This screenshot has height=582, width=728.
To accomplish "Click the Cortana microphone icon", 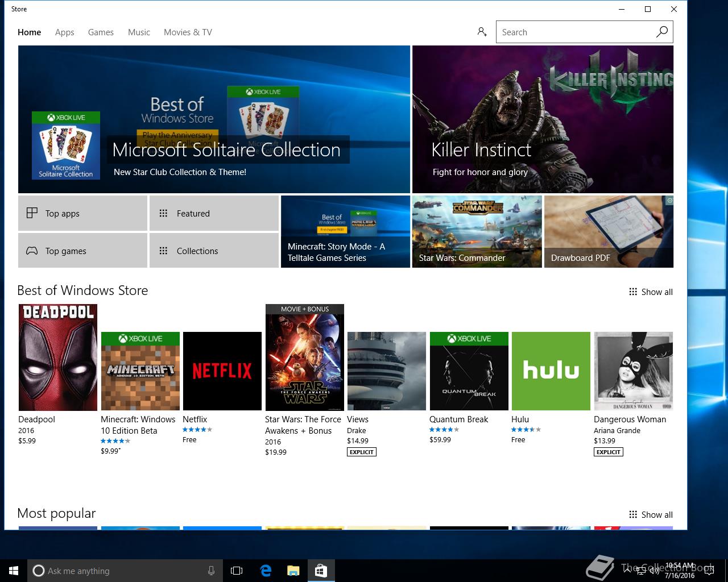I will (x=211, y=571).
